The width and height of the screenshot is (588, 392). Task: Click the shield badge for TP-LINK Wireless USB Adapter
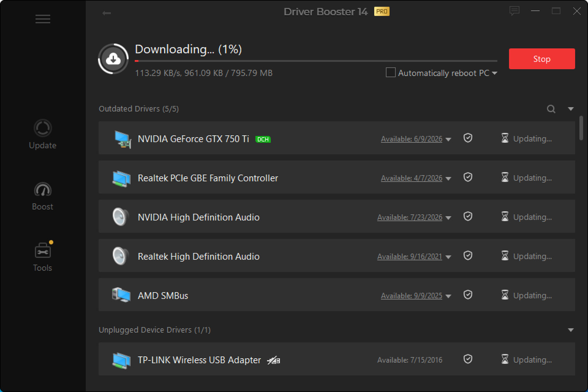(468, 359)
